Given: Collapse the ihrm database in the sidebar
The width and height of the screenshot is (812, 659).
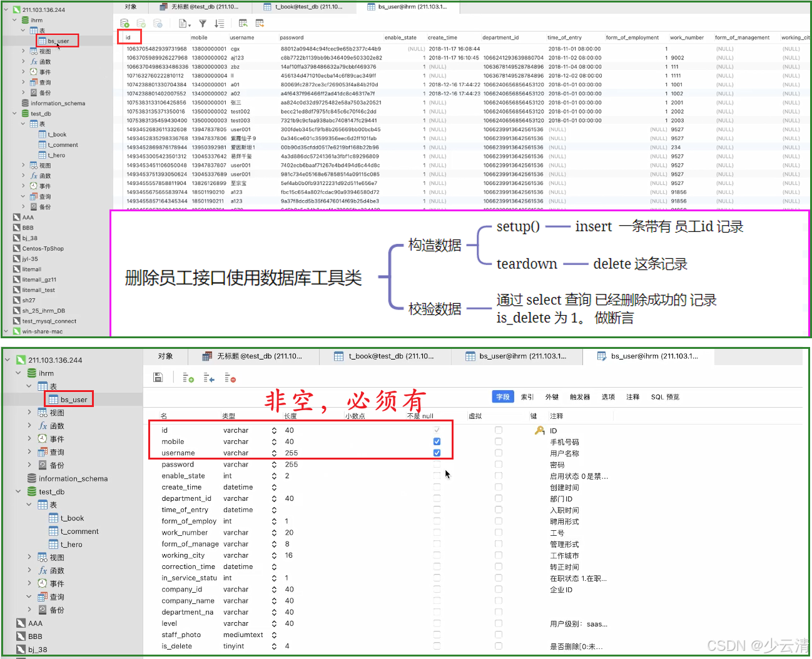Looking at the screenshot, I should tap(18, 373).
